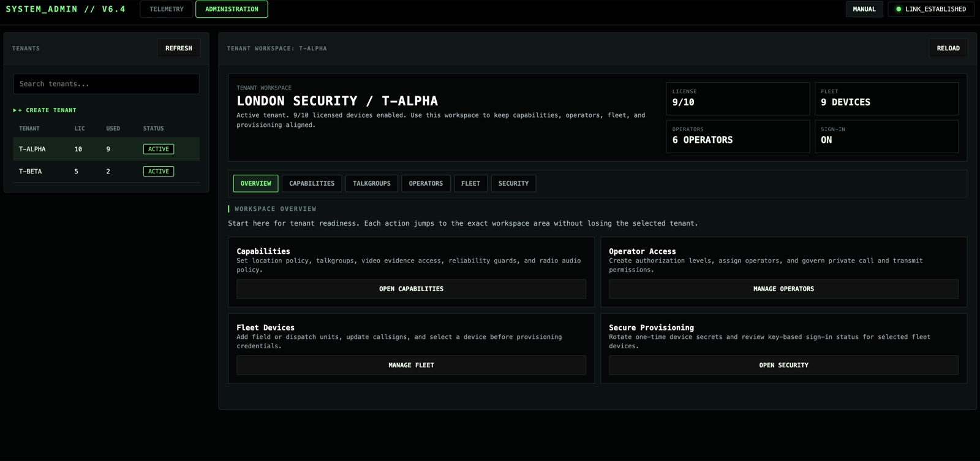Click the Workspace Overview section label
Image resolution: width=980 pixels, height=461 pixels.
coord(276,209)
